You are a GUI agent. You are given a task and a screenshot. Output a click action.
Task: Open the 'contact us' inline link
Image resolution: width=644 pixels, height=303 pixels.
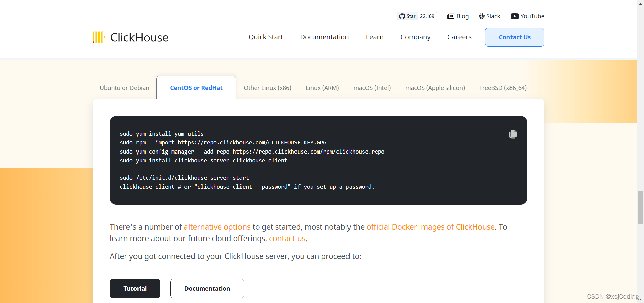[x=287, y=239]
